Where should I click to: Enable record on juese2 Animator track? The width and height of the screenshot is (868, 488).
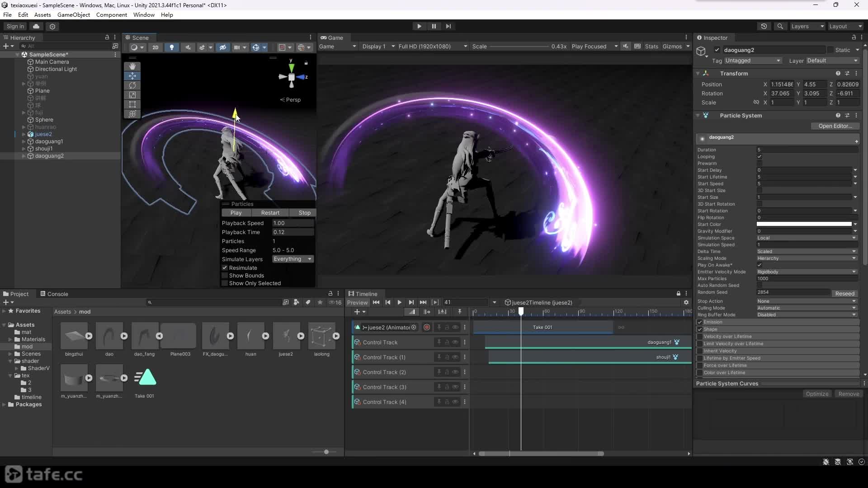[426, 328]
